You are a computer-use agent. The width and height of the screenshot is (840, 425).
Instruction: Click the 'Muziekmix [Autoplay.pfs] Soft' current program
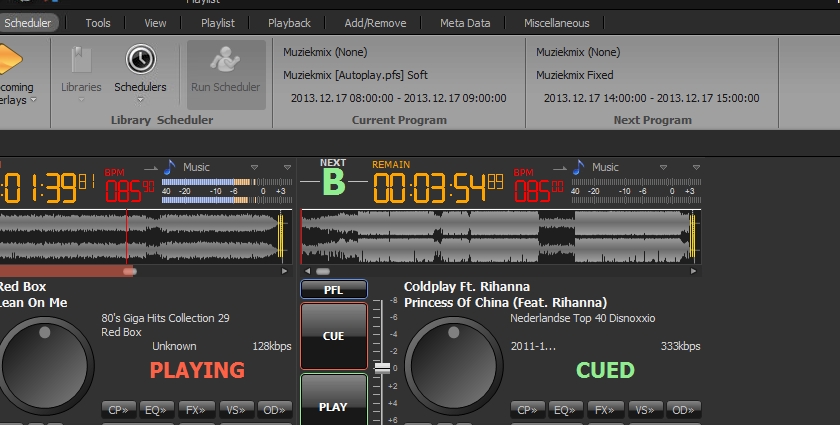tap(355, 76)
